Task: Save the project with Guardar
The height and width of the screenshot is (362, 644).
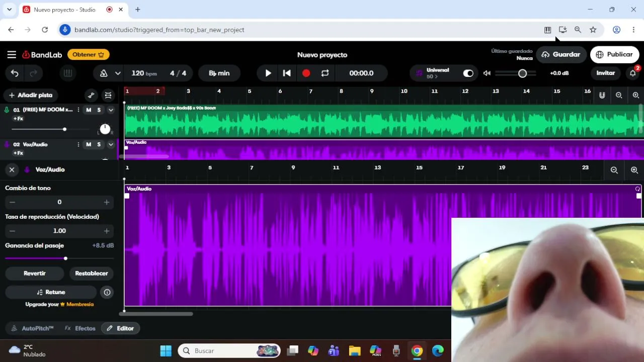Action: tap(561, 55)
